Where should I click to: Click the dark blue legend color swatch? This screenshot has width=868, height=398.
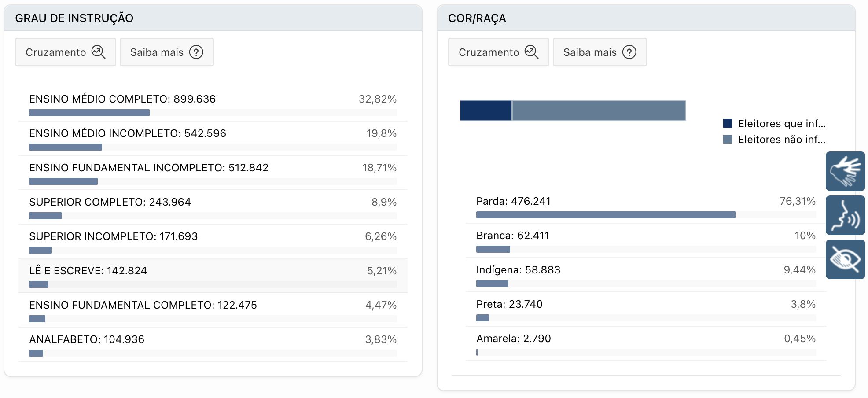tap(727, 124)
